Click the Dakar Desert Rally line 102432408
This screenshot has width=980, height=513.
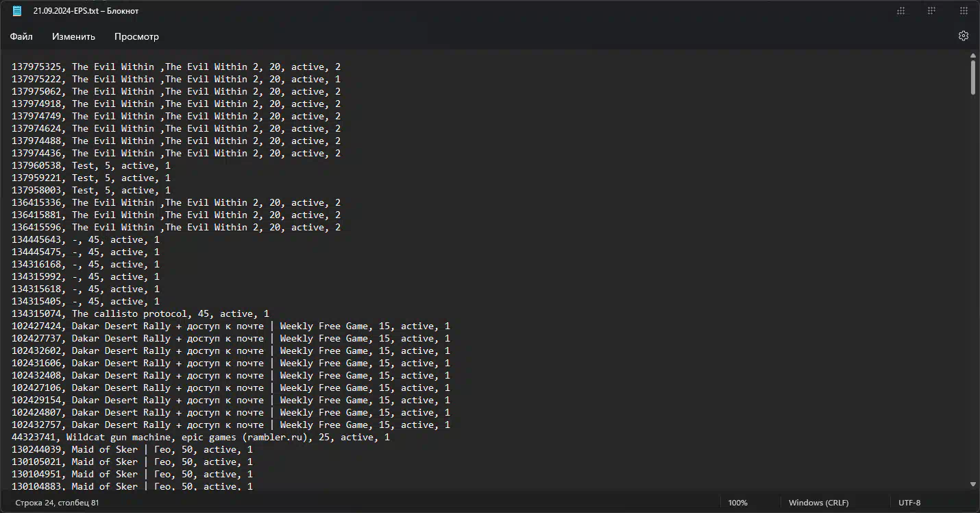coord(231,375)
